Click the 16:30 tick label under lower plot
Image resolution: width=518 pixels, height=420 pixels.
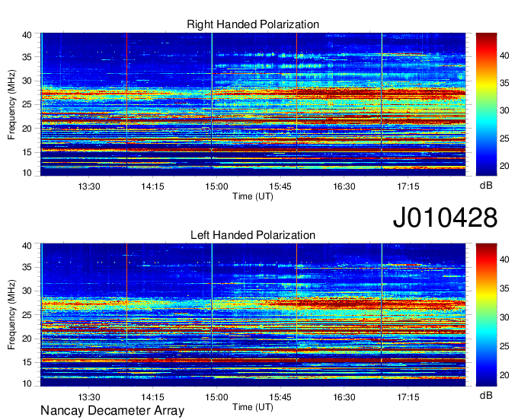point(344,397)
